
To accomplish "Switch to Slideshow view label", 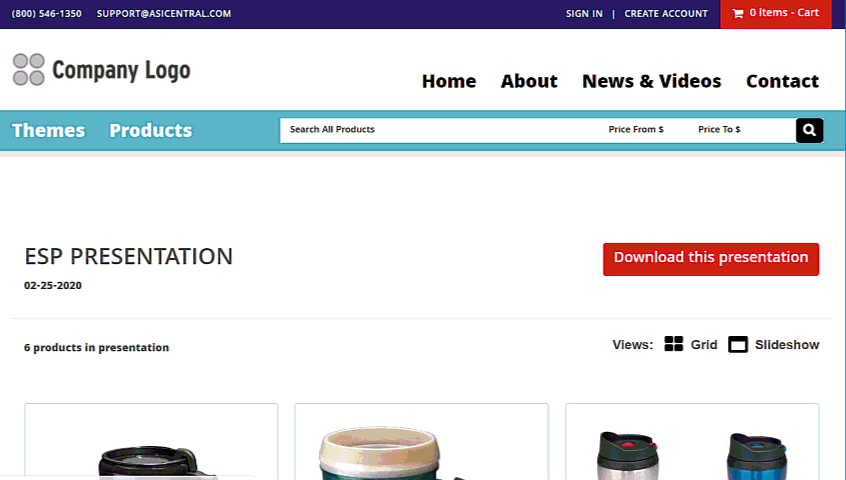I will (787, 345).
